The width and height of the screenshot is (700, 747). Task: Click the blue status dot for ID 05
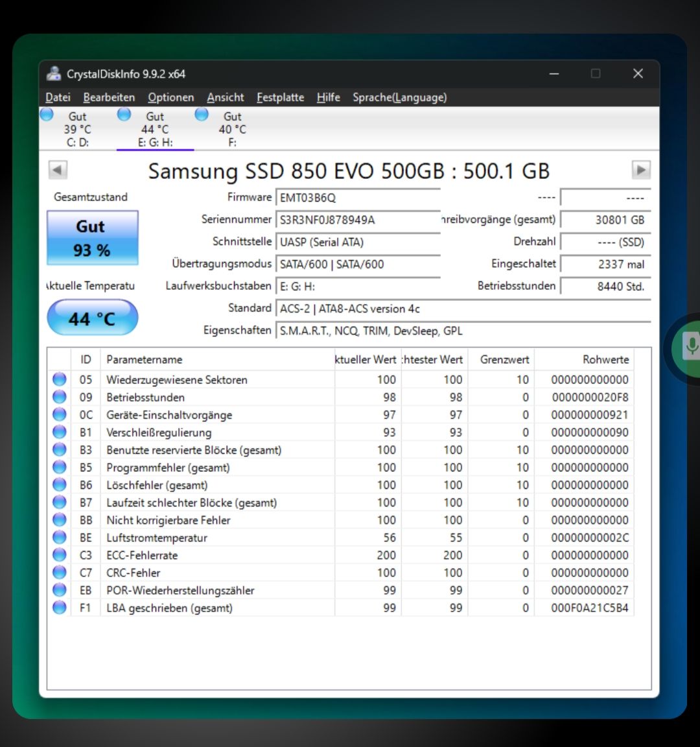[x=60, y=379]
